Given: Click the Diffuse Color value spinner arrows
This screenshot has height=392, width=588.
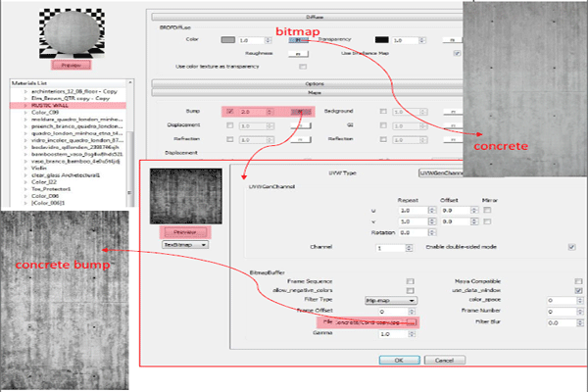Looking at the screenshot, I should (268, 40).
